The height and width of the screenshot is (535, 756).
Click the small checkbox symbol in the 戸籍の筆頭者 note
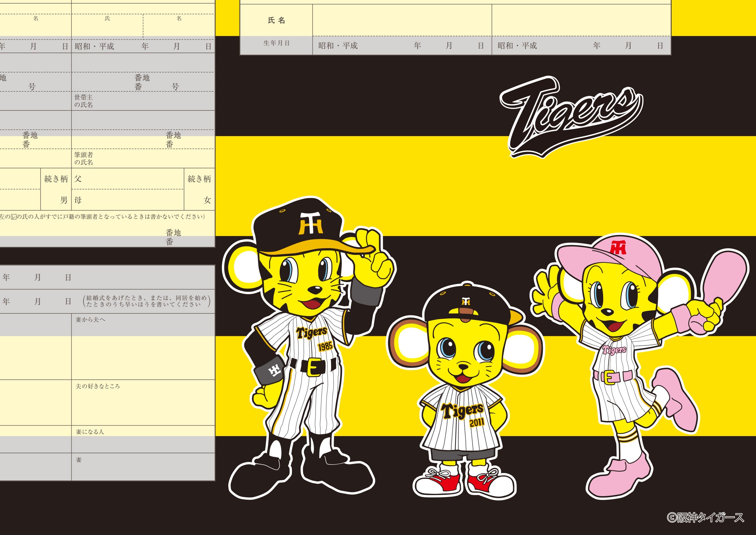[14, 217]
